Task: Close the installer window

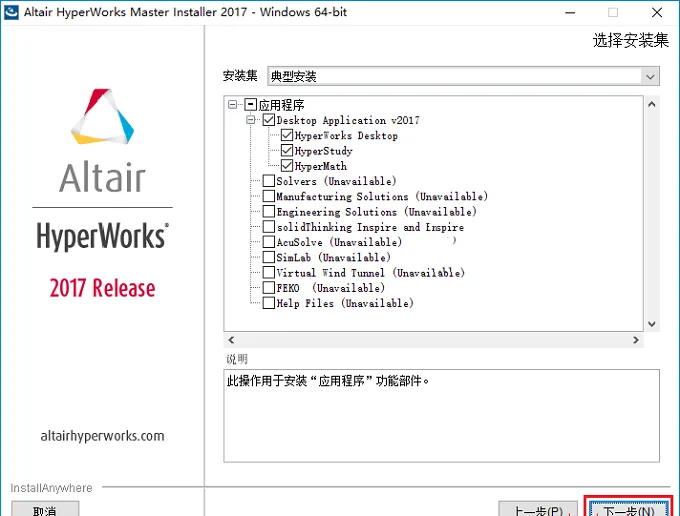Action: (657, 12)
